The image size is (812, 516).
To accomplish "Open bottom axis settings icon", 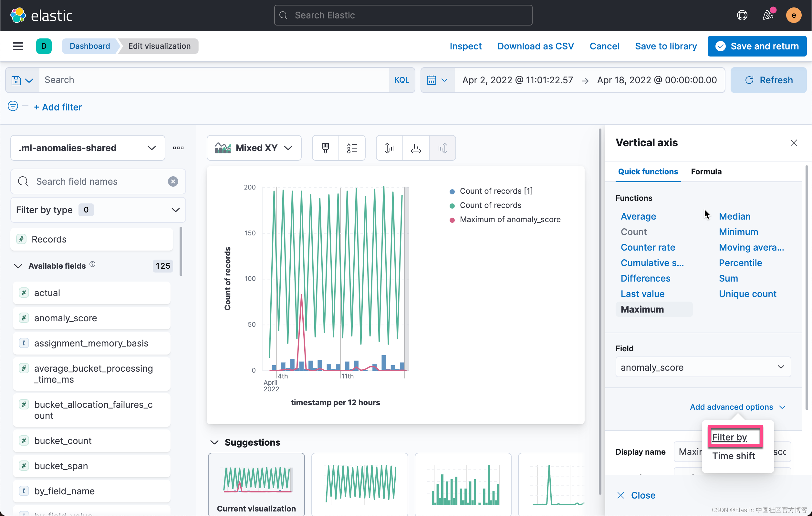I will coord(416,148).
